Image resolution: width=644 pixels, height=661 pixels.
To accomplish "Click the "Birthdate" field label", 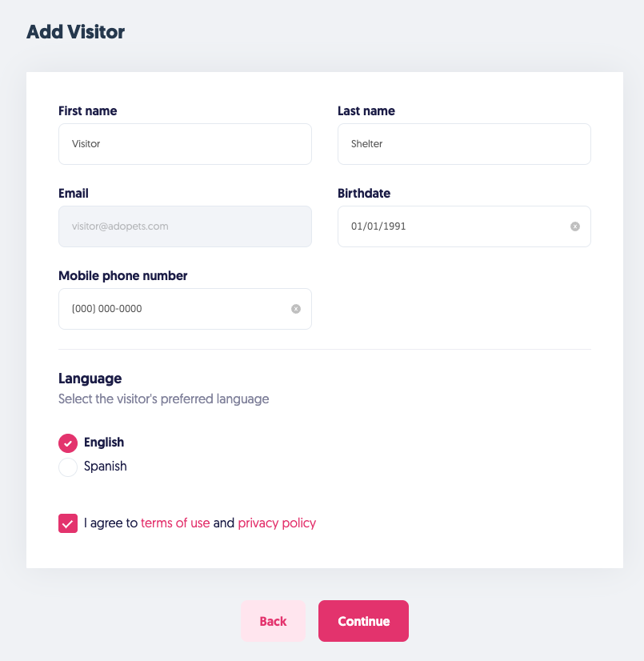I will (x=364, y=194).
